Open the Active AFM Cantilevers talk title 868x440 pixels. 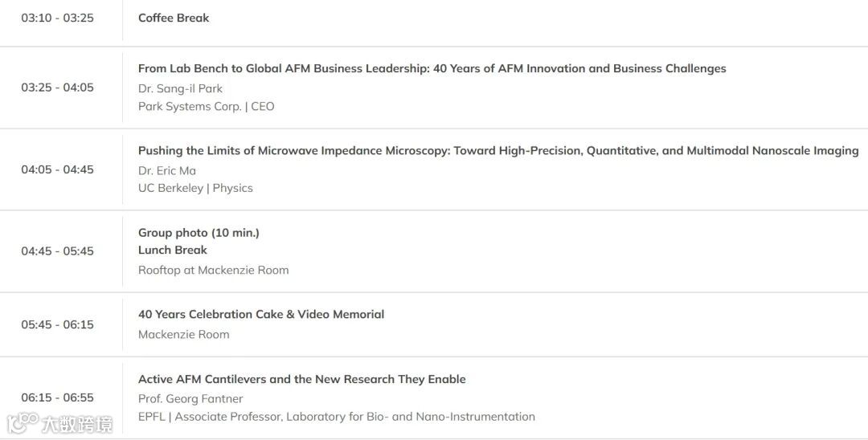pyautogui.click(x=301, y=379)
